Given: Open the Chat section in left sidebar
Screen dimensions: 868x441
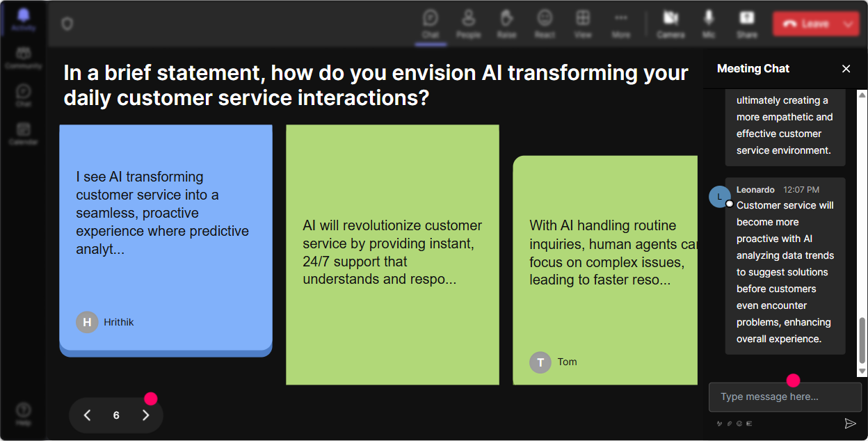Looking at the screenshot, I should click(x=24, y=95).
